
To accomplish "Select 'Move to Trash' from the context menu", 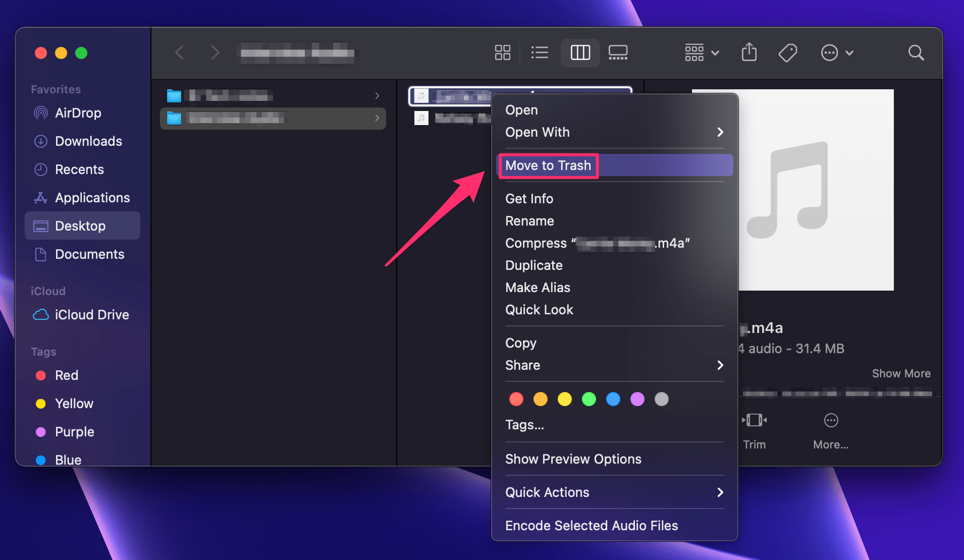I will pyautogui.click(x=548, y=165).
